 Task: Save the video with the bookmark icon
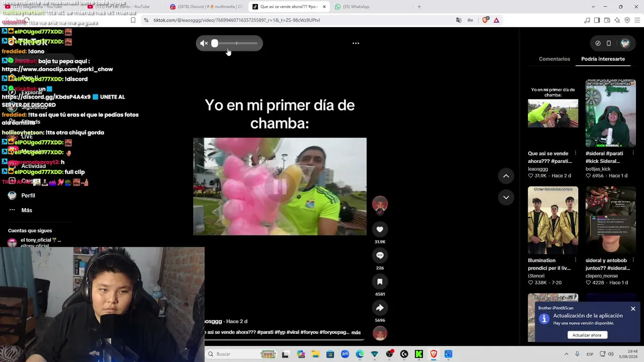[x=380, y=282]
